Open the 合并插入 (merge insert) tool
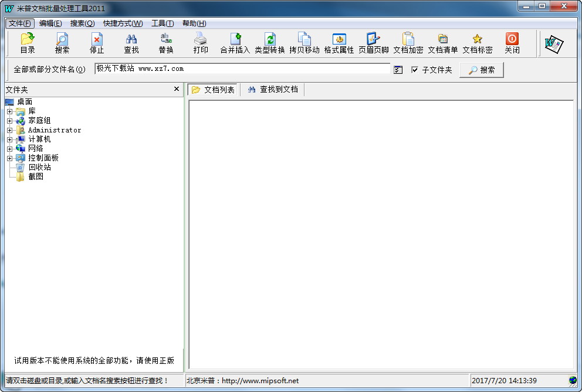Image resolution: width=582 pixels, height=392 pixels. 235,43
